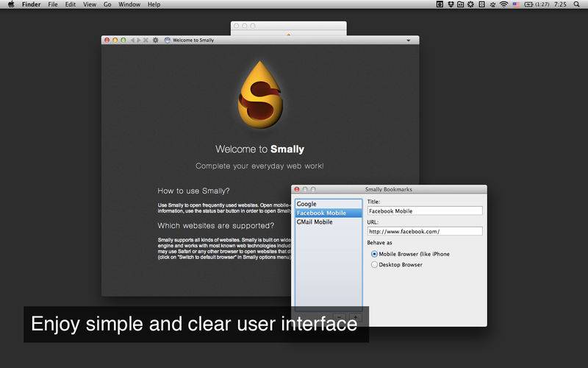Viewport: 588px width, 368px height.
Task: Open Spotlight search magnifier
Action: 576,4
